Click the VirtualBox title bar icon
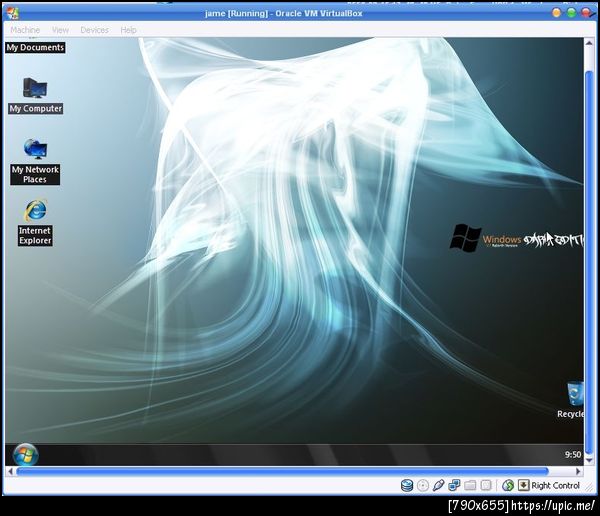600x516 pixels. click(x=13, y=13)
